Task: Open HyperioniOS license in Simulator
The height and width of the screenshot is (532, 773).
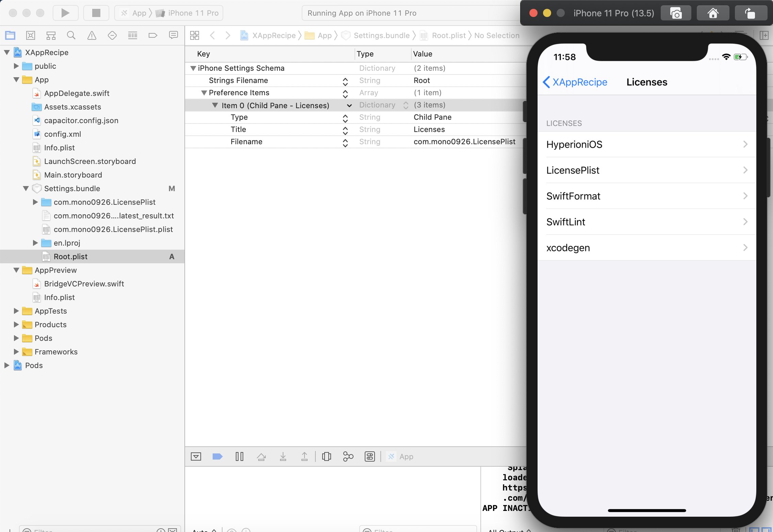Action: (x=647, y=144)
